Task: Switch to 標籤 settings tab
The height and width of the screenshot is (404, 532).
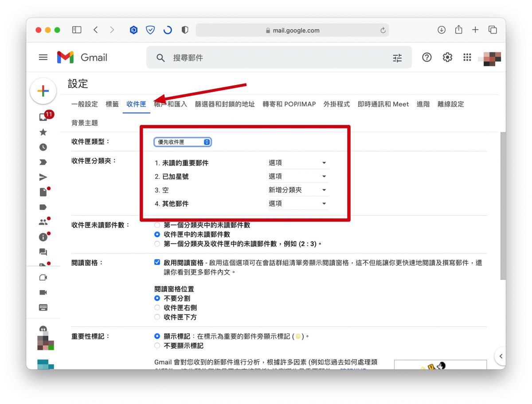Action: pos(112,104)
